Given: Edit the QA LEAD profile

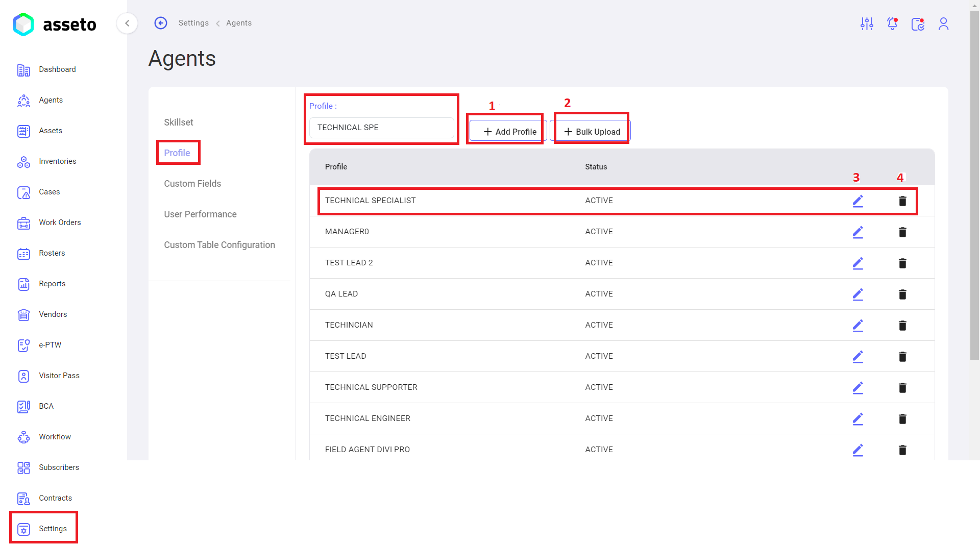Looking at the screenshot, I should coord(857,294).
